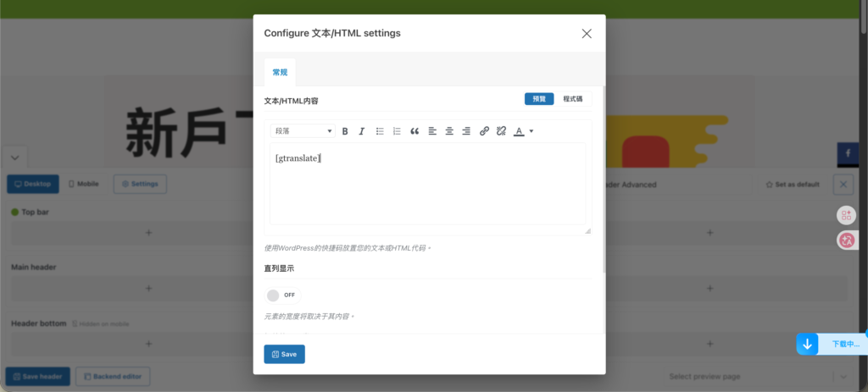Switch header builder to Mobile view

pos(84,184)
